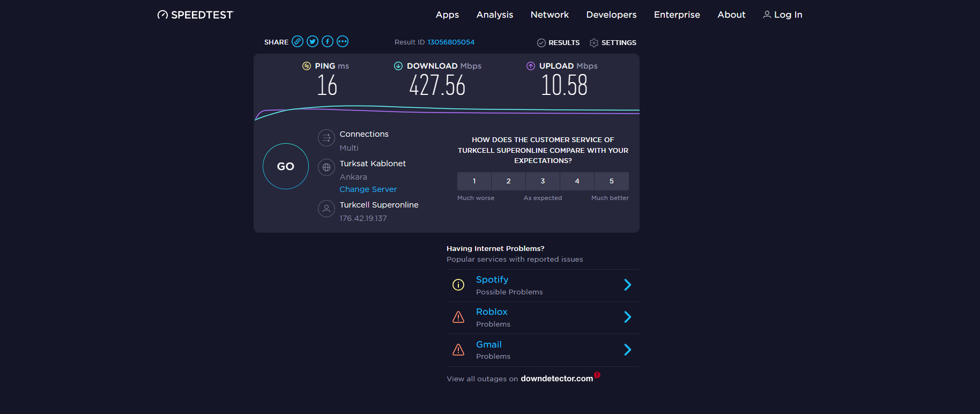Screen dimensions: 980x414
Task: Click the Turkcell Superonline provider name
Action: pyautogui.click(x=379, y=205)
